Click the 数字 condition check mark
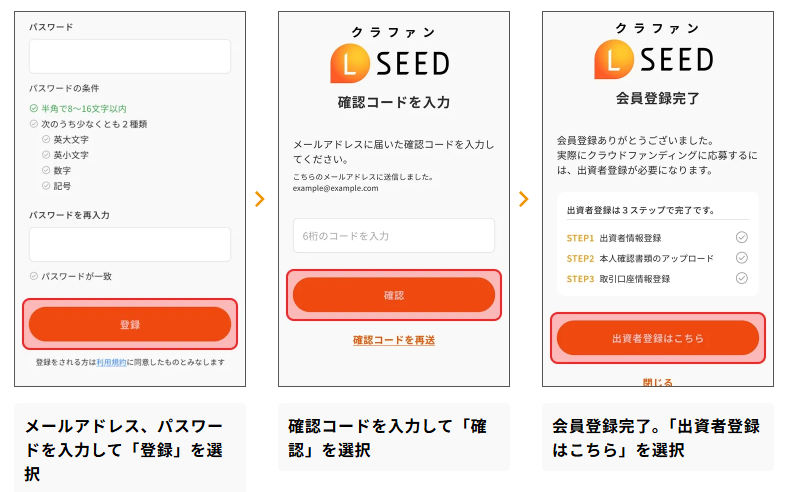Viewport: 797px width, 492px height. tap(46, 170)
